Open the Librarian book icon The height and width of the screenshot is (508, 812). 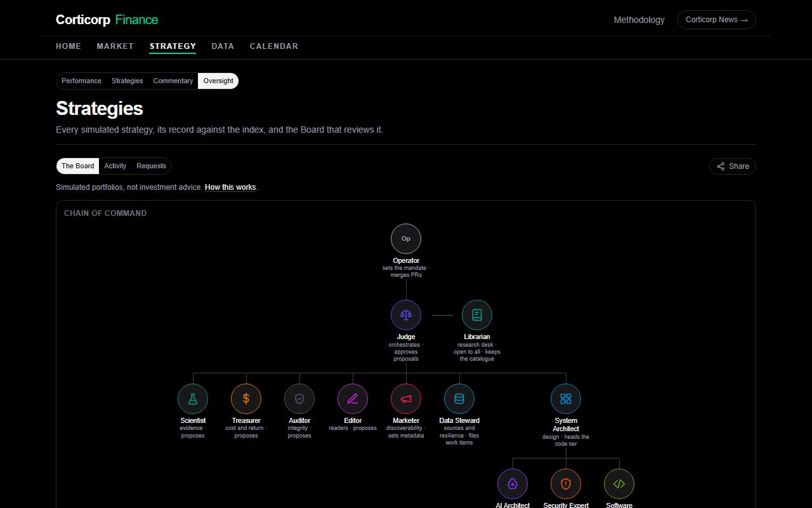477,315
